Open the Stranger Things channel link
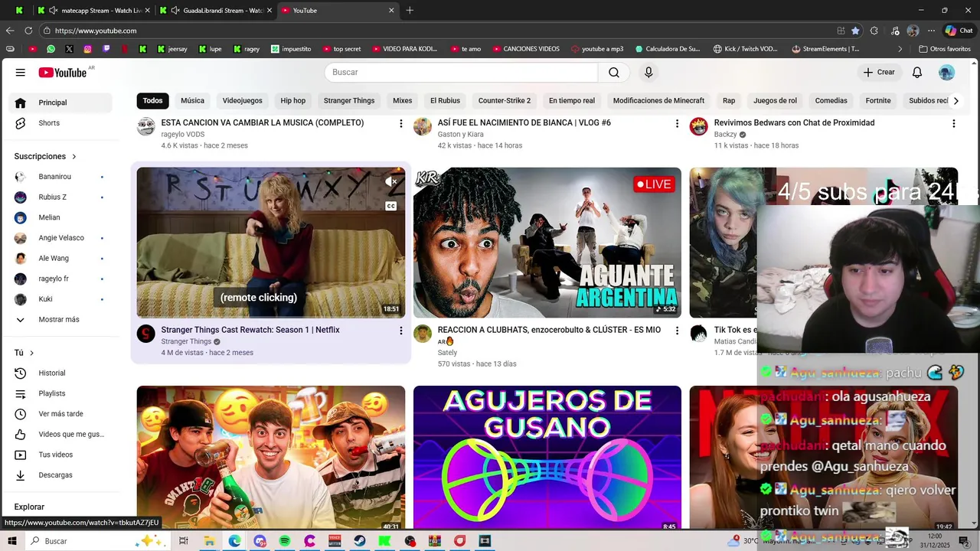 186,341
